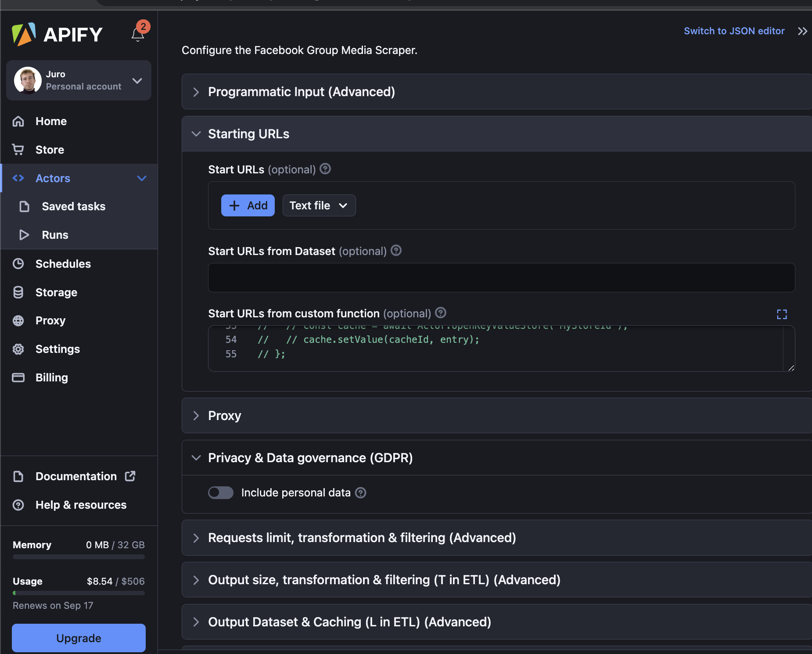Open Runs page

pyautogui.click(x=55, y=235)
